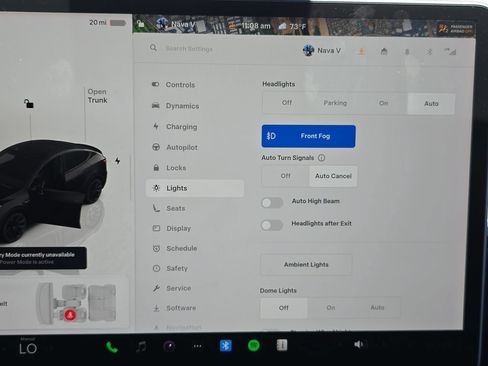Open the Schedule settings menu
This screenshot has height=366, width=488.
click(195, 248)
